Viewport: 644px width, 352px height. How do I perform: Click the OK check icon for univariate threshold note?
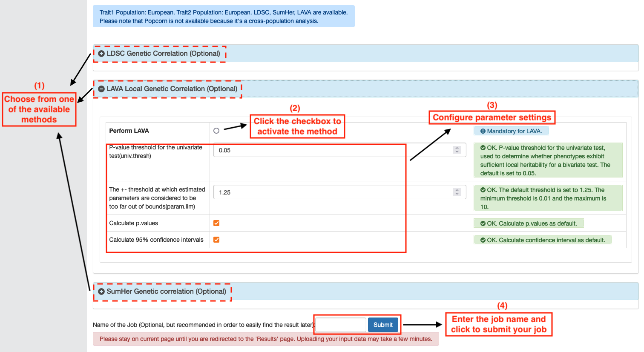(x=483, y=148)
